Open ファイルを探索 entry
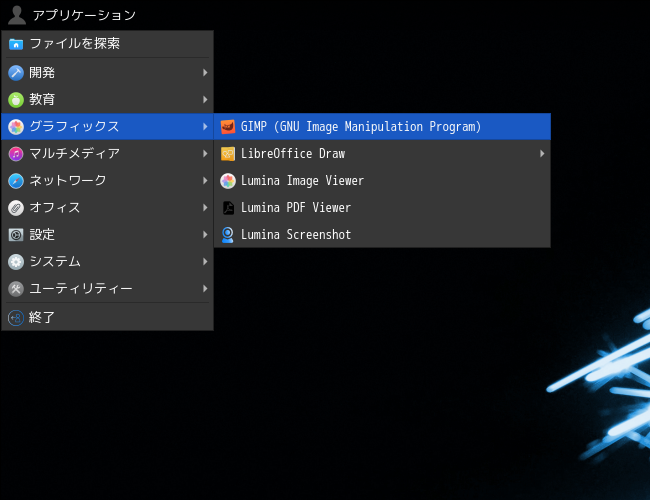The image size is (650, 500). pyautogui.click(x=107, y=44)
